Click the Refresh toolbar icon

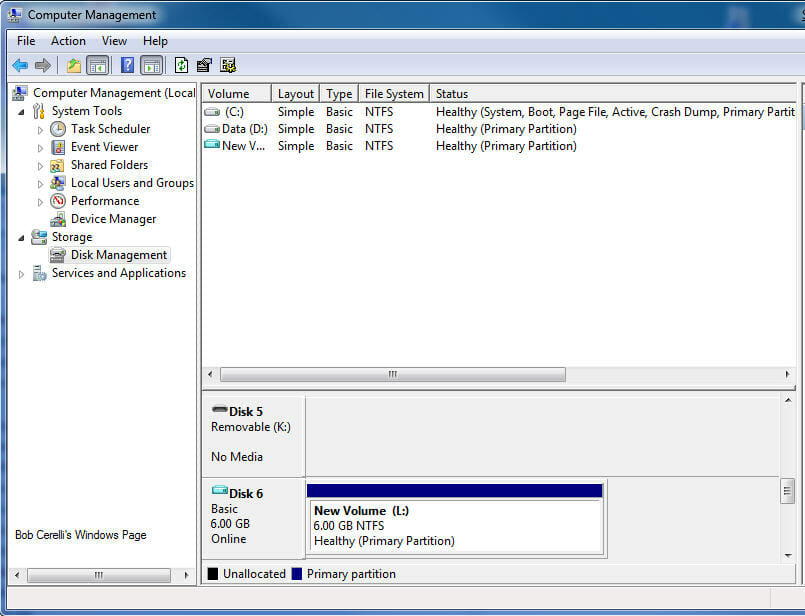pos(181,66)
